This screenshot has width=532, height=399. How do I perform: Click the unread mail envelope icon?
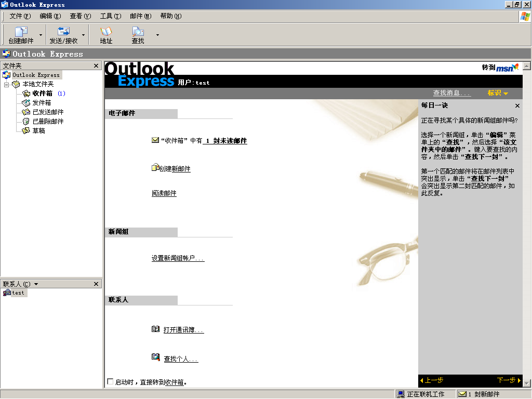coord(155,140)
